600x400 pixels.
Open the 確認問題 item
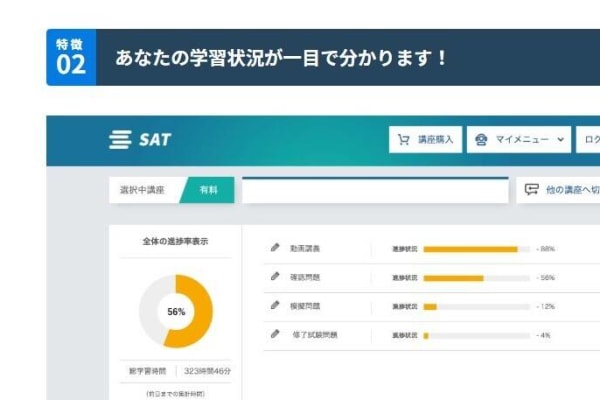tap(305, 277)
